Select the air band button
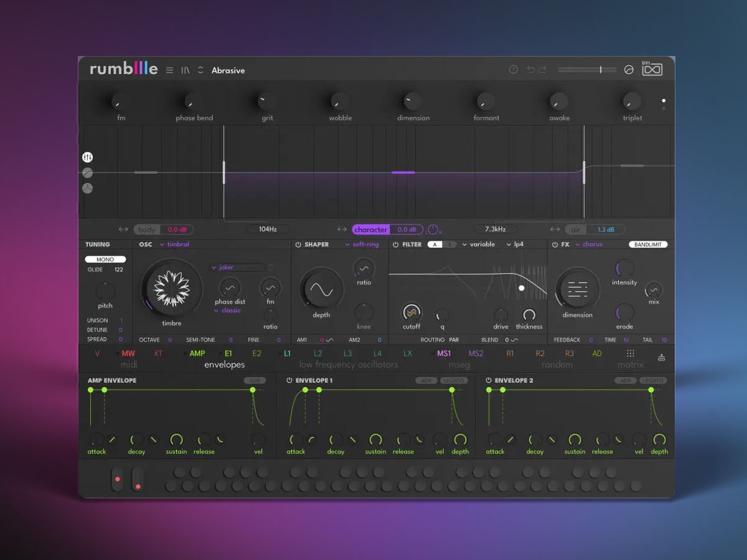The height and width of the screenshot is (560, 747). tap(575, 230)
